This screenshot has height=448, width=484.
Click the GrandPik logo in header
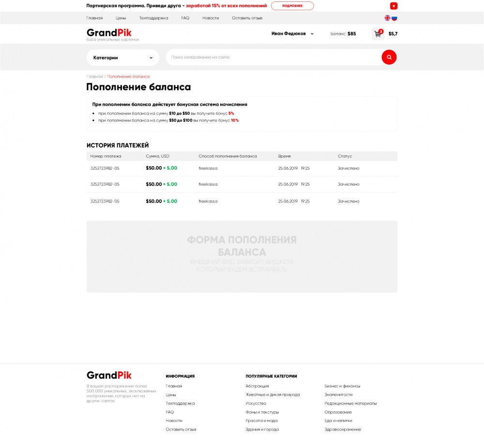pyautogui.click(x=109, y=33)
